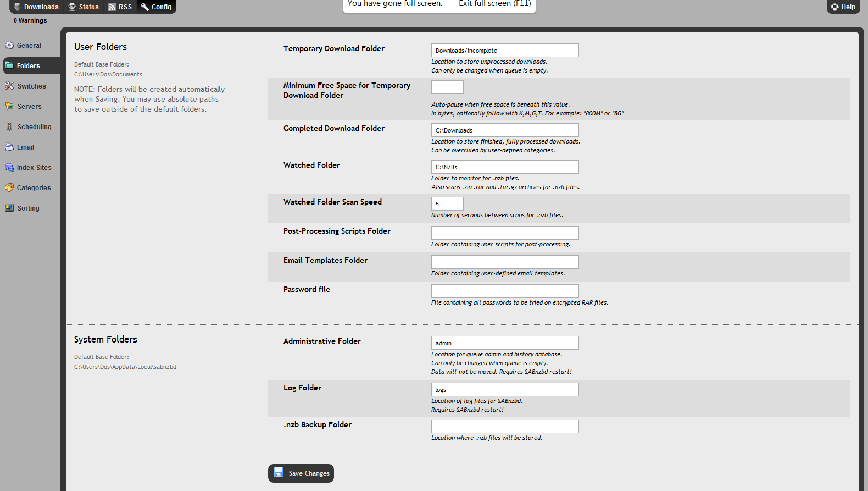This screenshot has width=868, height=491.
Task: Open the Config tab
Action: [157, 7]
